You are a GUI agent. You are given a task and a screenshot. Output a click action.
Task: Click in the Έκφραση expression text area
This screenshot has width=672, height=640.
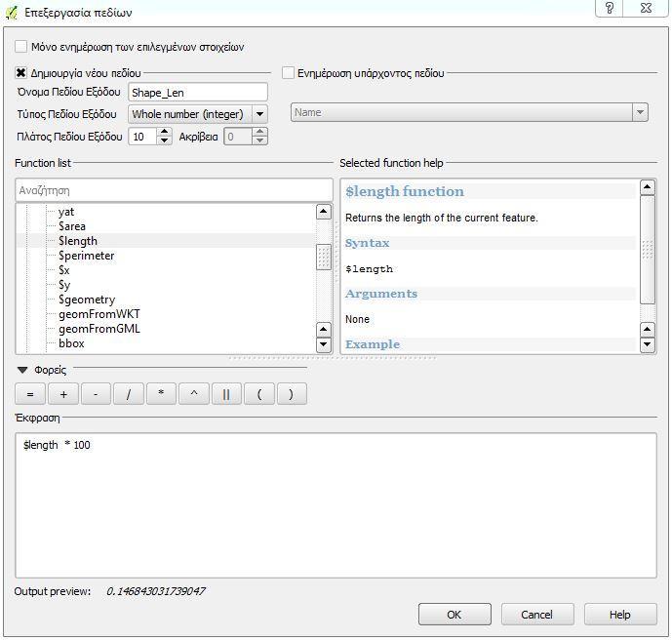(336, 505)
